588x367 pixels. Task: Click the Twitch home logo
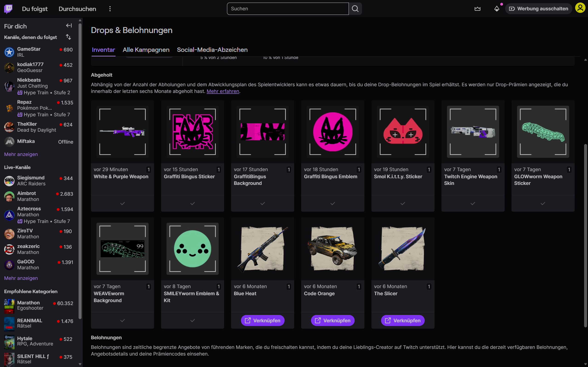coord(8,9)
